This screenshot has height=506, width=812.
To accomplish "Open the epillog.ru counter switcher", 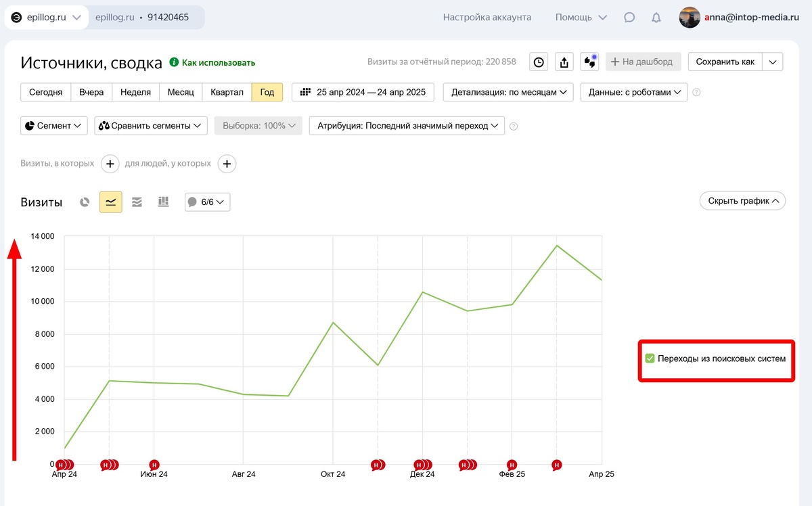I will pos(46,18).
